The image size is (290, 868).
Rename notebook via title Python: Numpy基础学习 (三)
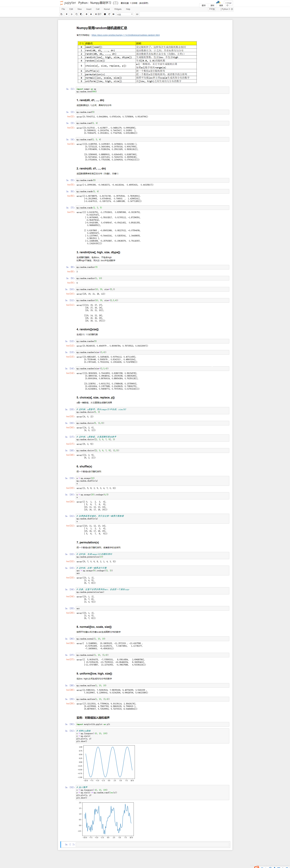click(98, 3)
